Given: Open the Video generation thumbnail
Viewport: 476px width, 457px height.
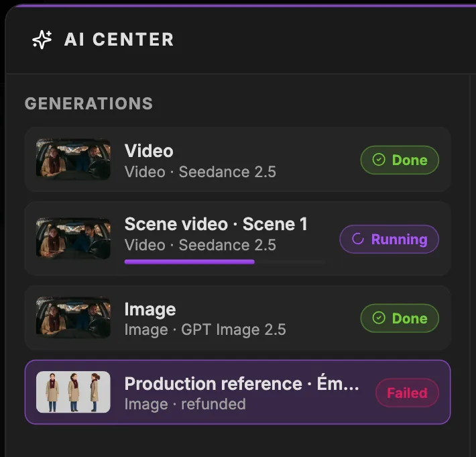Looking at the screenshot, I should (x=73, y=160).
